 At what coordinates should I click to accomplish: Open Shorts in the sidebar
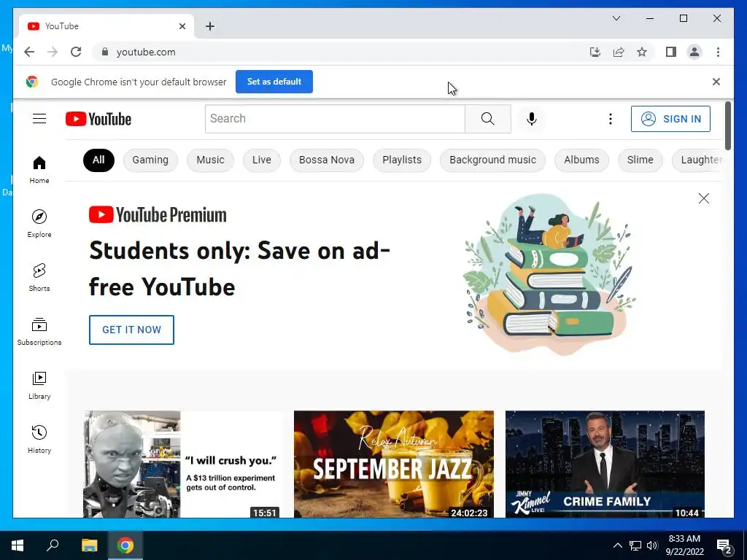coord(39,277)
